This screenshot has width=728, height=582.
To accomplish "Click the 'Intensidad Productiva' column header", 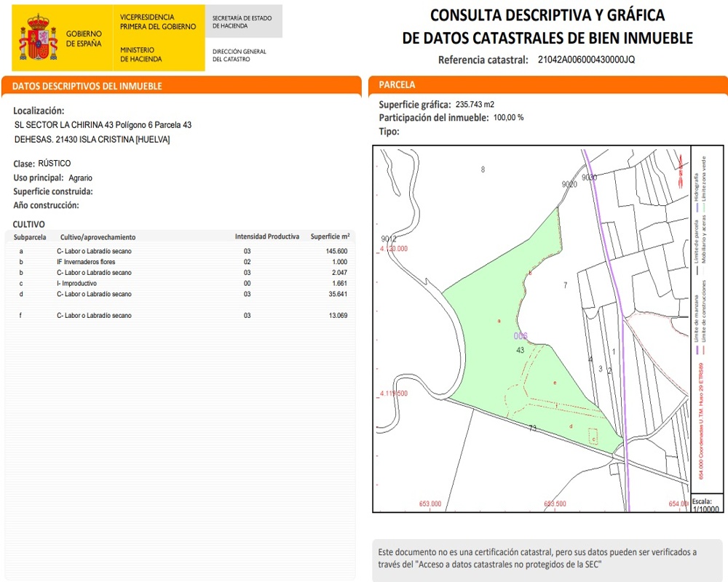I will click(267, 236).
